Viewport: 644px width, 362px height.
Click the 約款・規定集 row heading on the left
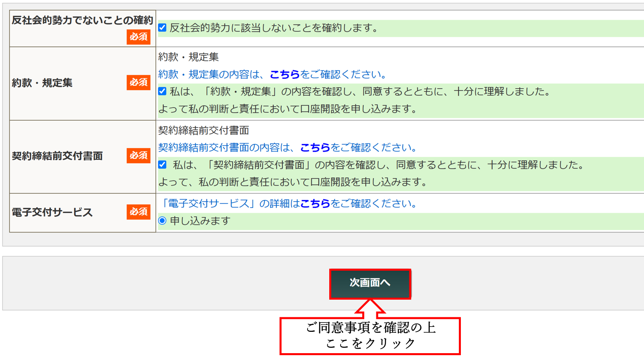(42, 83)
